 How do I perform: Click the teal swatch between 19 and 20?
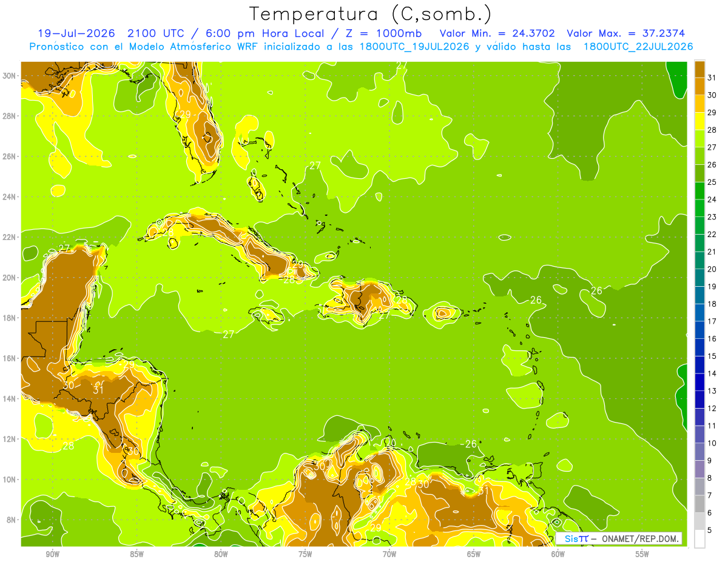tap(699, 278)
